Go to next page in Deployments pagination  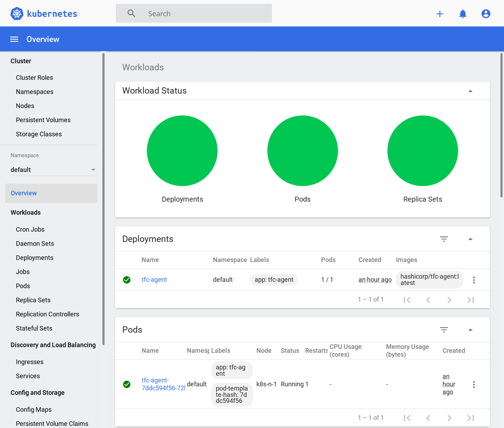(449, 300)
